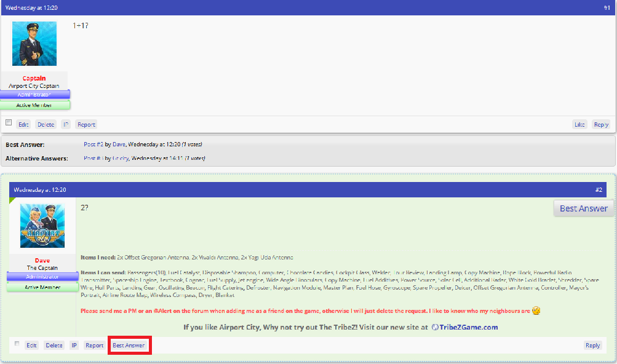The image size is (617, 364).
Task: Click the IP button on Captain's post
Action: (65, 124)
